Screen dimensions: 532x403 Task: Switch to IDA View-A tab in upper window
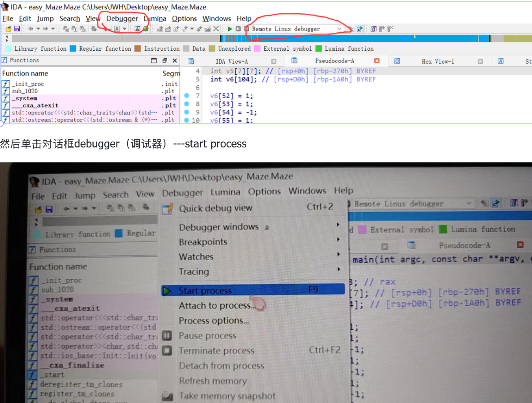coord(232,61)
